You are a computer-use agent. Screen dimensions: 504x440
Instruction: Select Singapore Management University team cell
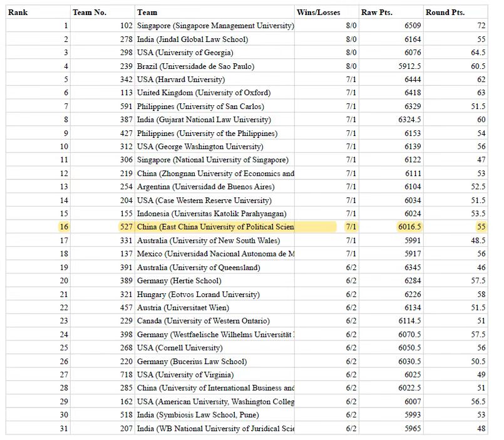[x=214, y=26]
